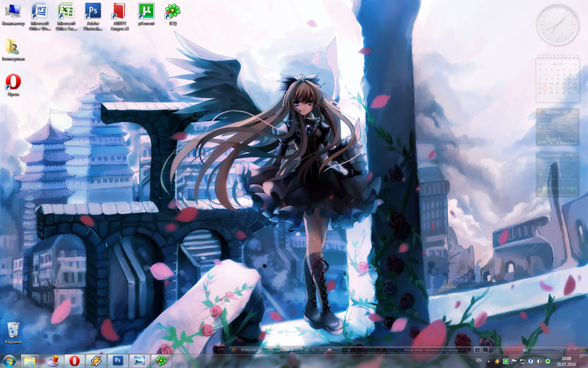Open the Journeyman user folder
The width and height of the screenshot is (588, 368).
pyautogui.click(x=13, y=49)
